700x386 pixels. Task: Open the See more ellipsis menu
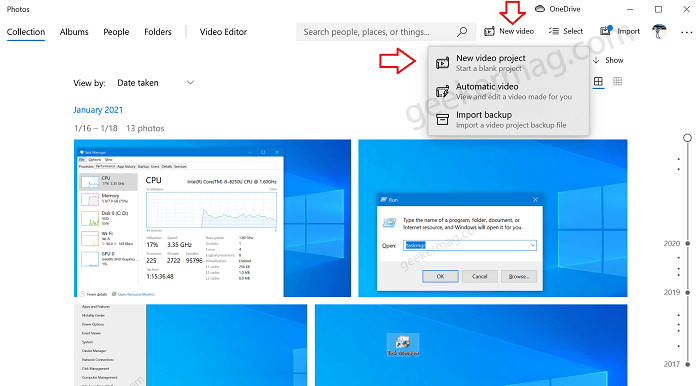tap(687, 32)
